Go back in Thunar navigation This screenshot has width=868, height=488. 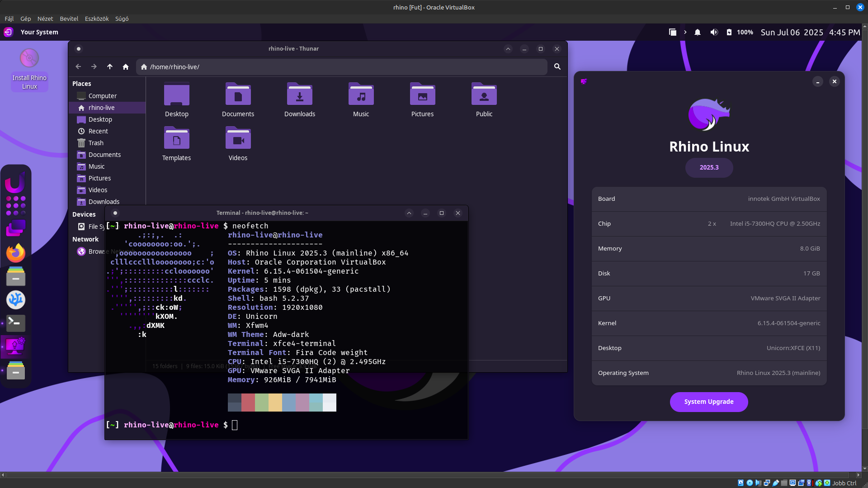[x=78, y=66]
